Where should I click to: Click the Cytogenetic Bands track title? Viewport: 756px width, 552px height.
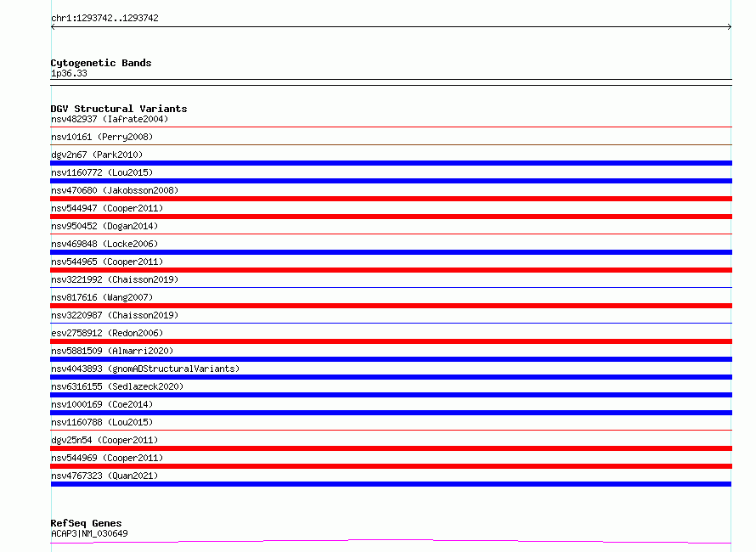coord(101,63)
